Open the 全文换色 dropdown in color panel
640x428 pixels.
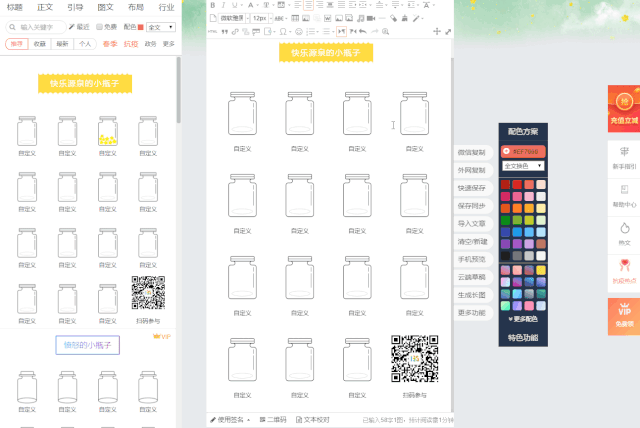click(x=523, y=165)
